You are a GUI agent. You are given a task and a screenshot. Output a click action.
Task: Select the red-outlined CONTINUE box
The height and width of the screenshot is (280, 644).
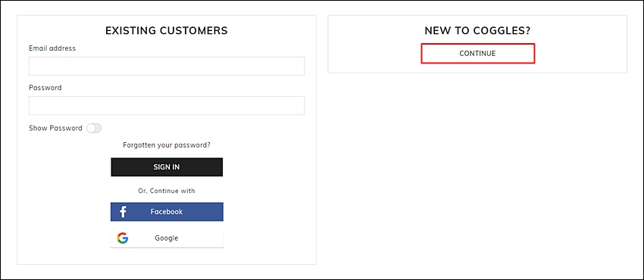point(477,54)
